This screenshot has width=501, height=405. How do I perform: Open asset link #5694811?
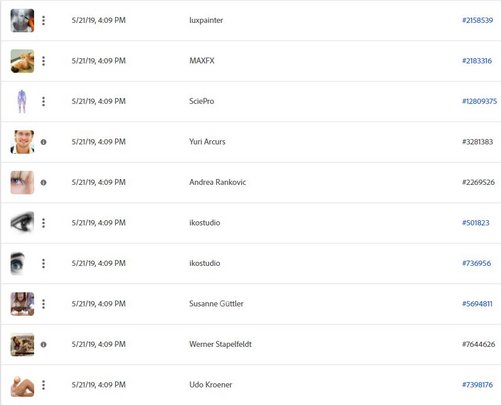[477, 304]
